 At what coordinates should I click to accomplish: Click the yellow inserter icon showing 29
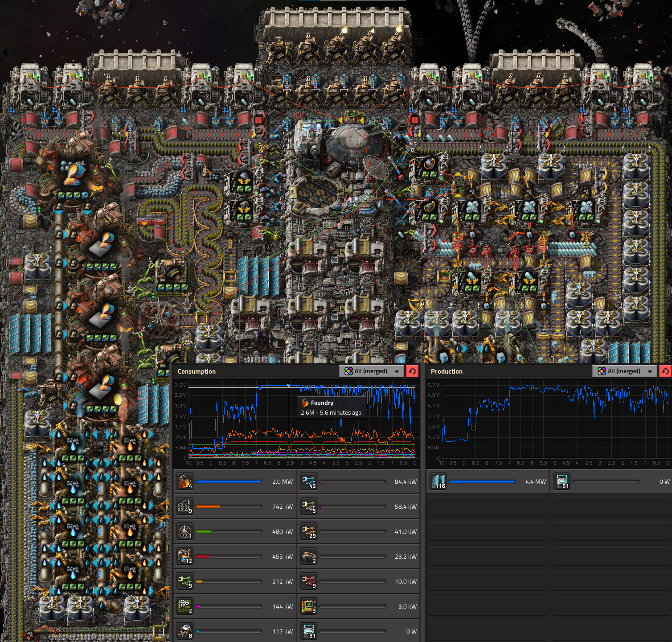point(308,531)
